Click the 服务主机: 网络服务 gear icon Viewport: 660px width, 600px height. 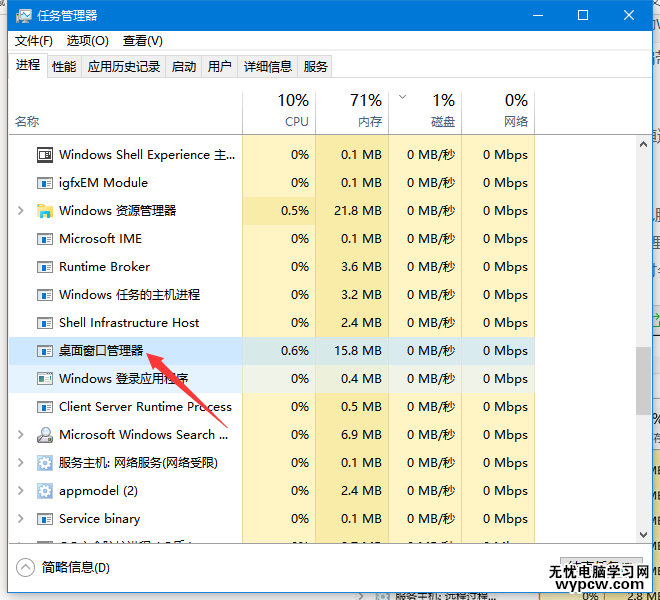point(45,463)
